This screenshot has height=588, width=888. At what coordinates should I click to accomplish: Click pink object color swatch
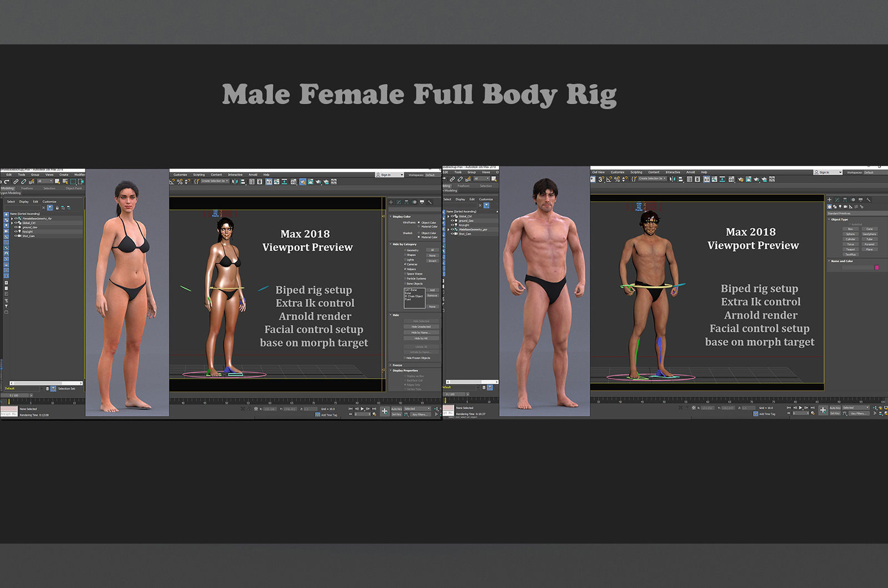pos(877,267)
